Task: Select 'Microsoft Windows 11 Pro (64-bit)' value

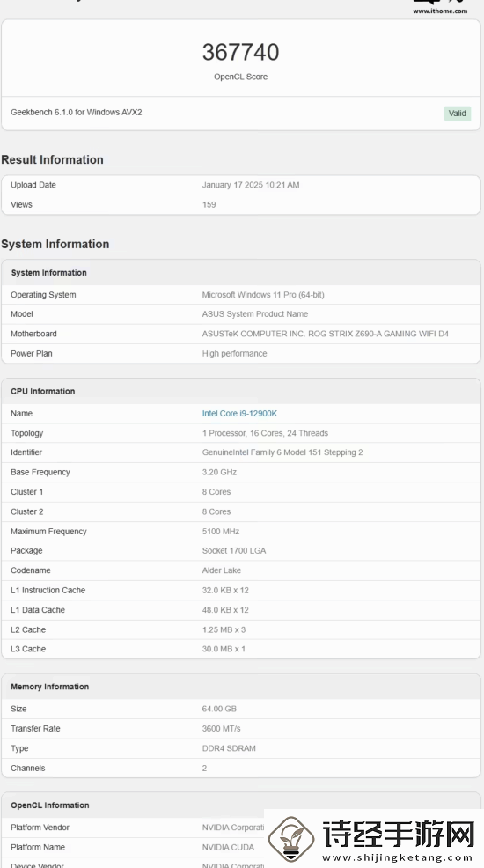Action: (263, 295)
